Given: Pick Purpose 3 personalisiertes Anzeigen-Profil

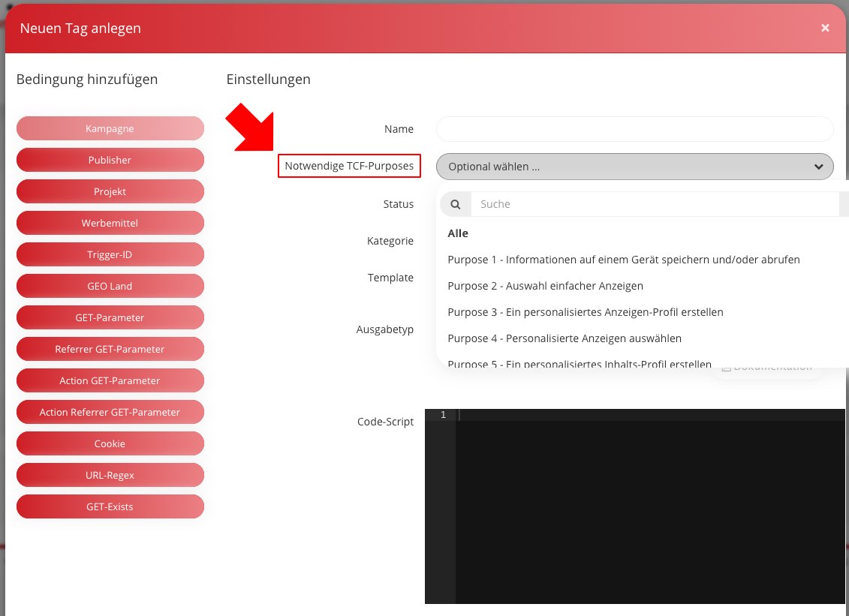Looking at the screenshot, I should pos(585,312).
